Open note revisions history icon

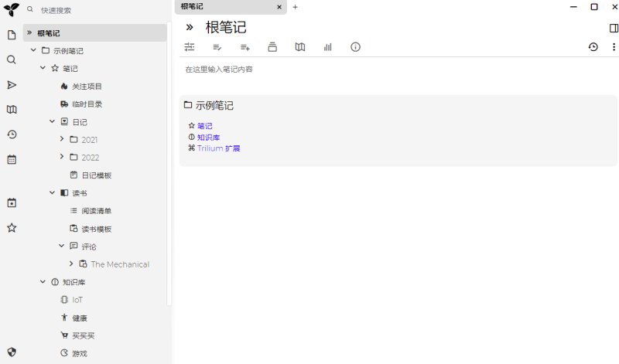click(x=593, y=47)
